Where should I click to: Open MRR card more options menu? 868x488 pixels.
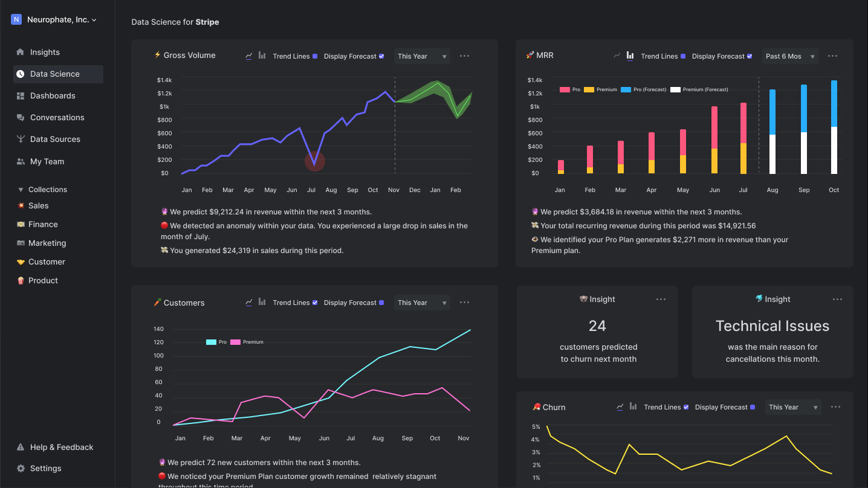pos(832,56)
